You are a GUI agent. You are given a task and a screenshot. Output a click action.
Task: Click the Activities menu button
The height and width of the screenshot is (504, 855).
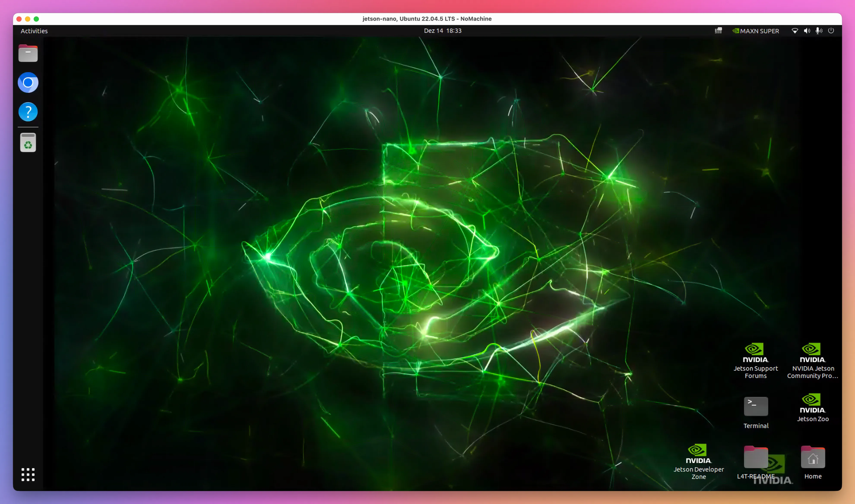(x=34, y=31)
